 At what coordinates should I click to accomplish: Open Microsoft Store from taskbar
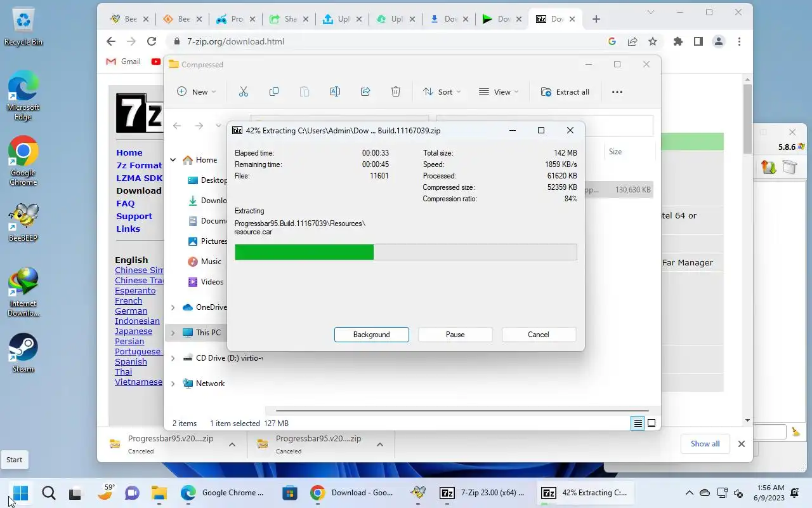tap(290, 493)
